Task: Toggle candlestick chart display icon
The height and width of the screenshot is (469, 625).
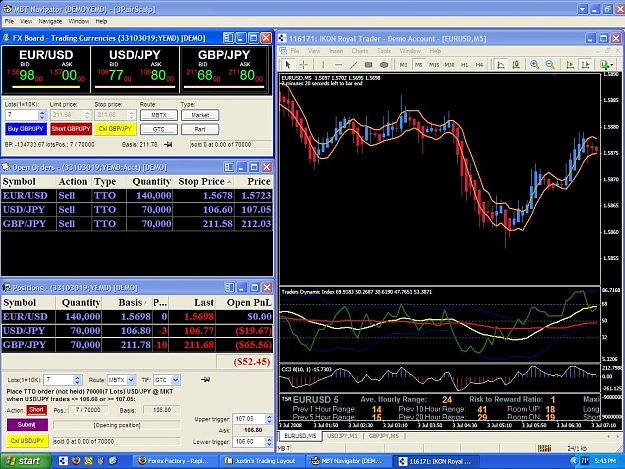Action: pyautogui.click(x=516, y=65)
